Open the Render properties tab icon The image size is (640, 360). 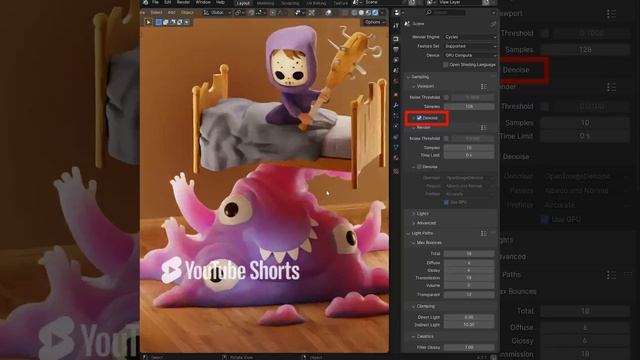click(x=396, y=39)
